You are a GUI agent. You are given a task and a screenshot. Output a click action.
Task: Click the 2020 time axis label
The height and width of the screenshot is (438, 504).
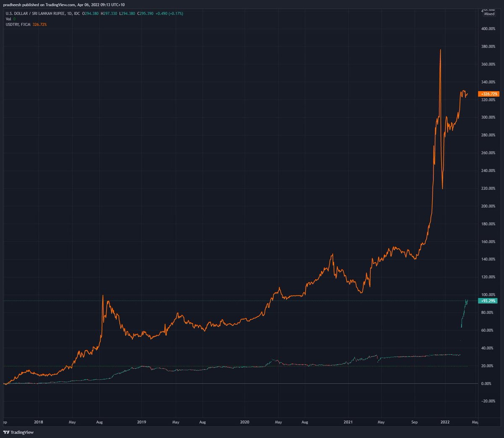pos(245,422)
